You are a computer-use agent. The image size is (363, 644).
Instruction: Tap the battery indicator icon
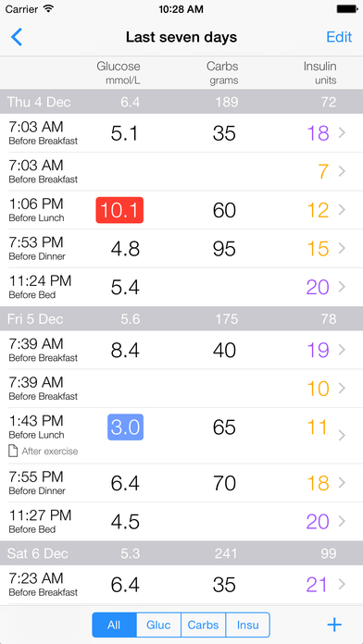346,8
